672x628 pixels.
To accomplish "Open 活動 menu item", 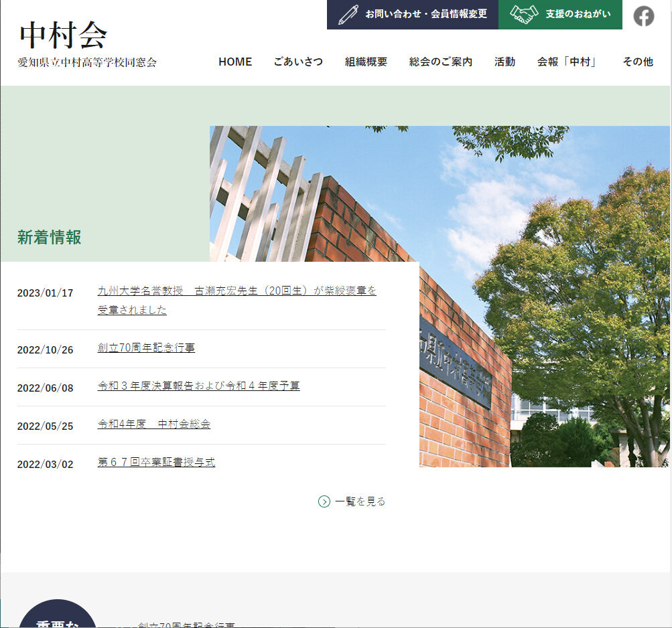I will [x=505, y=62].
